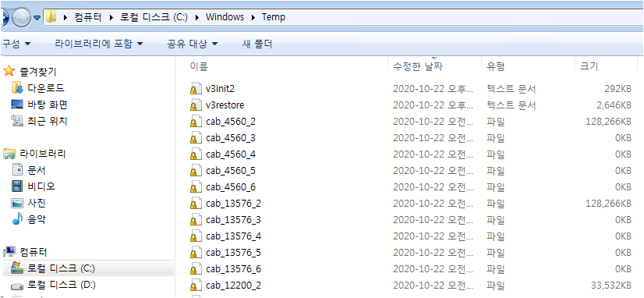Click the 비디오 film icon

17,186
